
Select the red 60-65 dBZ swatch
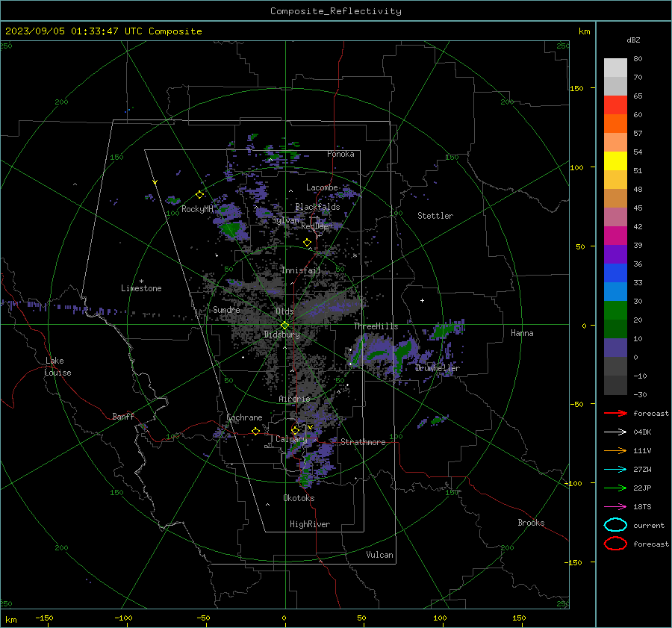(x=615, y=105)
